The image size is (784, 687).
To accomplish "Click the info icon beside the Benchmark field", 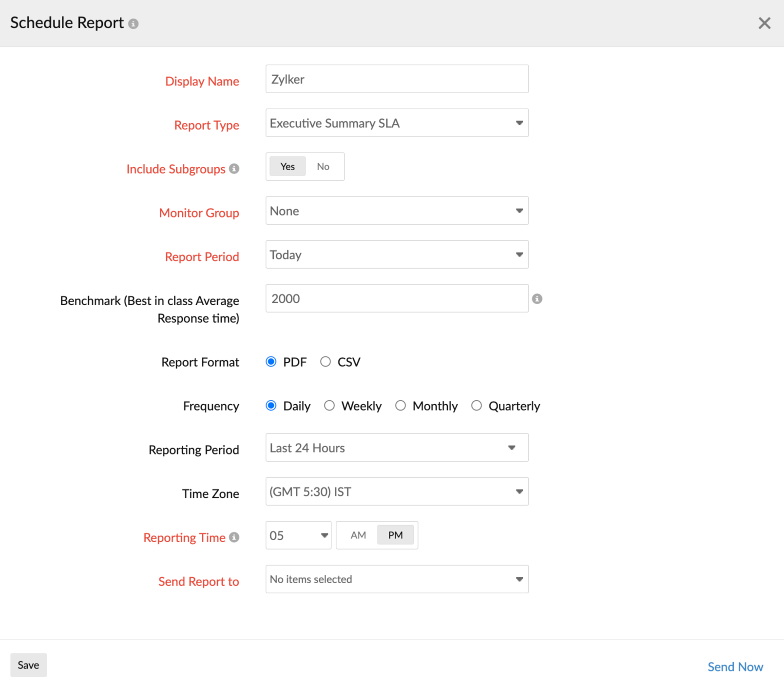I will coord(537,298).
